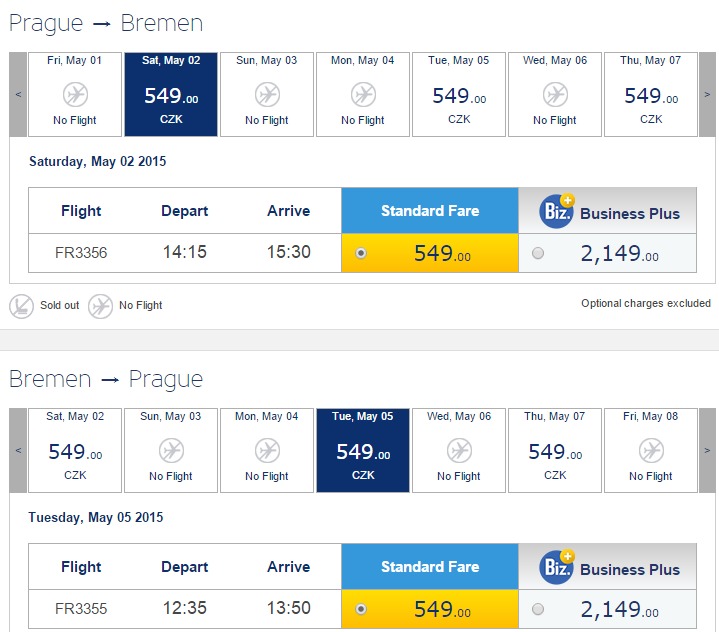Choose Tue, May 05 outbound date tab

[x=459, y=94]
